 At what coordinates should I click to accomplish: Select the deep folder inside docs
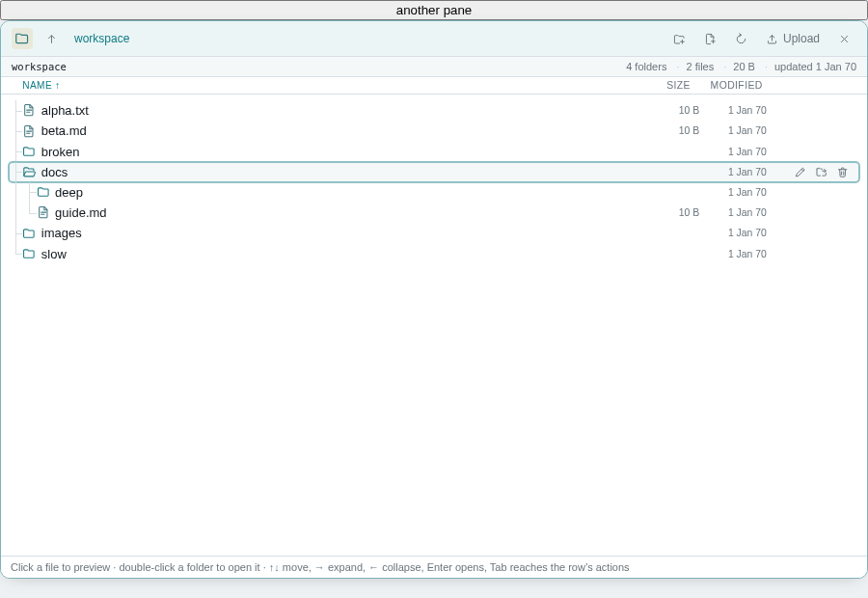pos(434,192)
